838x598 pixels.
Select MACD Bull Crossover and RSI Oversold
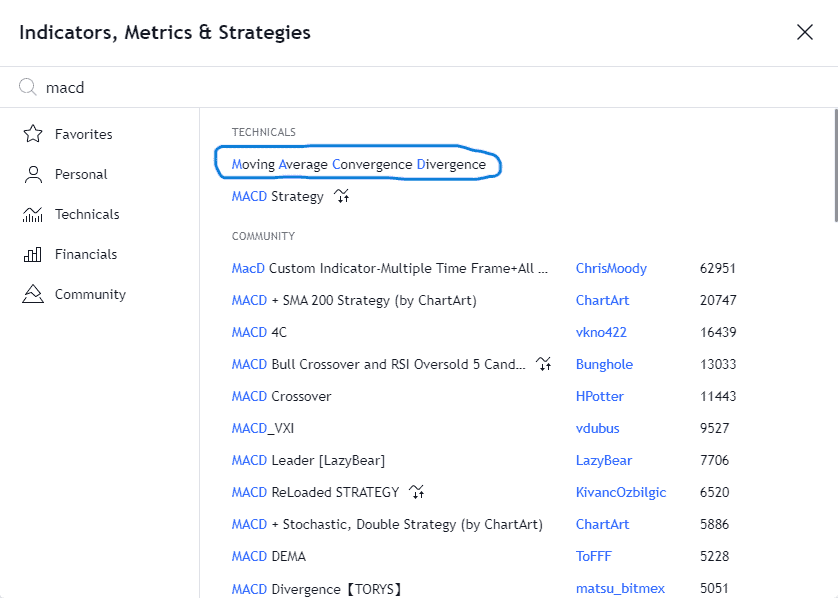pos(378,364)
